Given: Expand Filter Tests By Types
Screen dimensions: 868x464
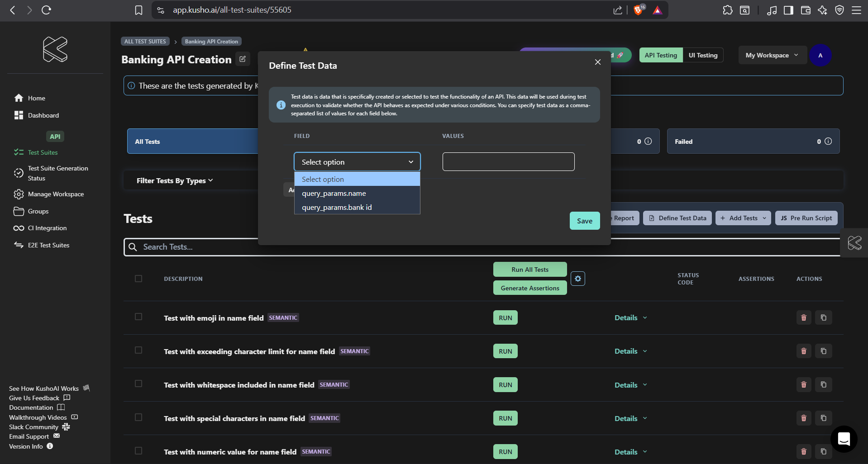Looking at the screenshot, I should pos(175,180).
